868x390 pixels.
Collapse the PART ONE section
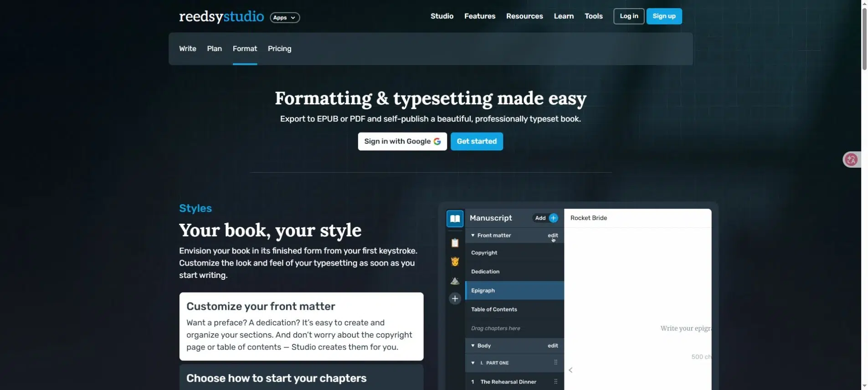coord(473,363)
